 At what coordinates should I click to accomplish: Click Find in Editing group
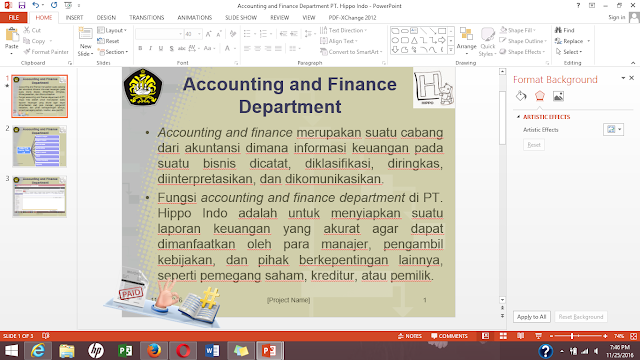[x=564, y=30]
